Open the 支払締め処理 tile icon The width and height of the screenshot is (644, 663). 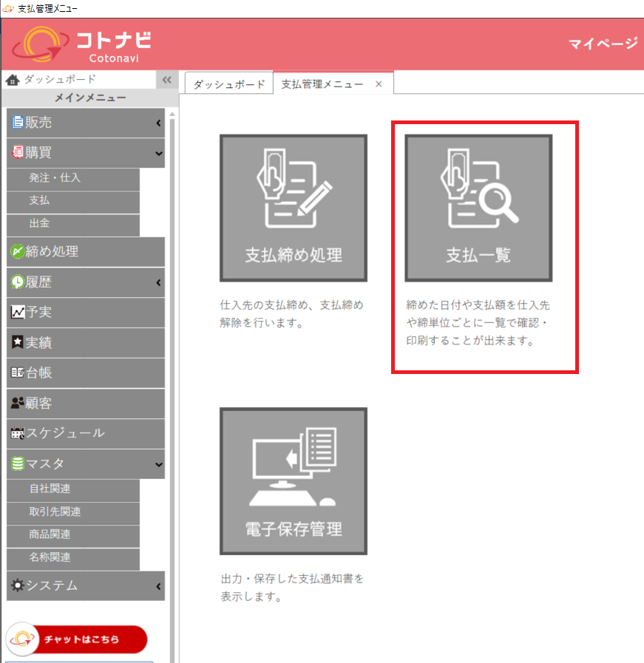(x=293, y=208)
